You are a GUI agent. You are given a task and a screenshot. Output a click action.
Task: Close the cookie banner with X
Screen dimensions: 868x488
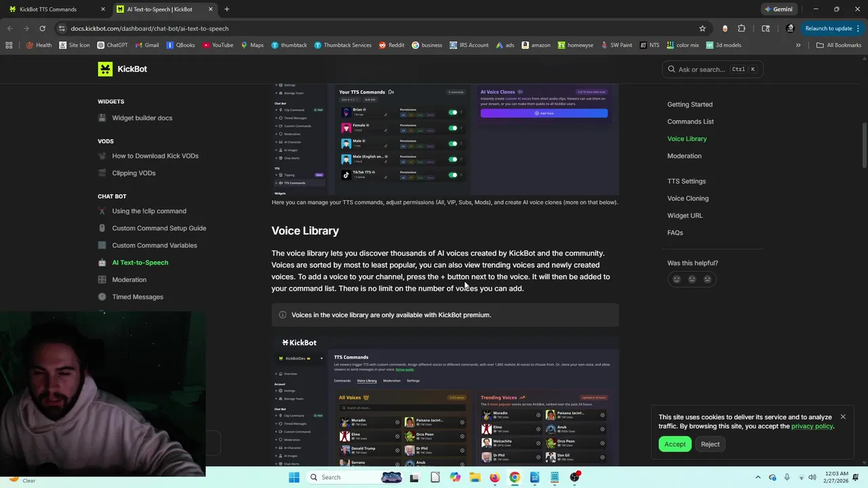click(843, 417)
